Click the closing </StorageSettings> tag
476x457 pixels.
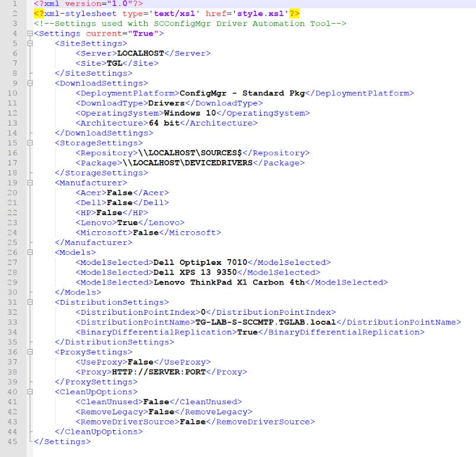click(101, 173)
